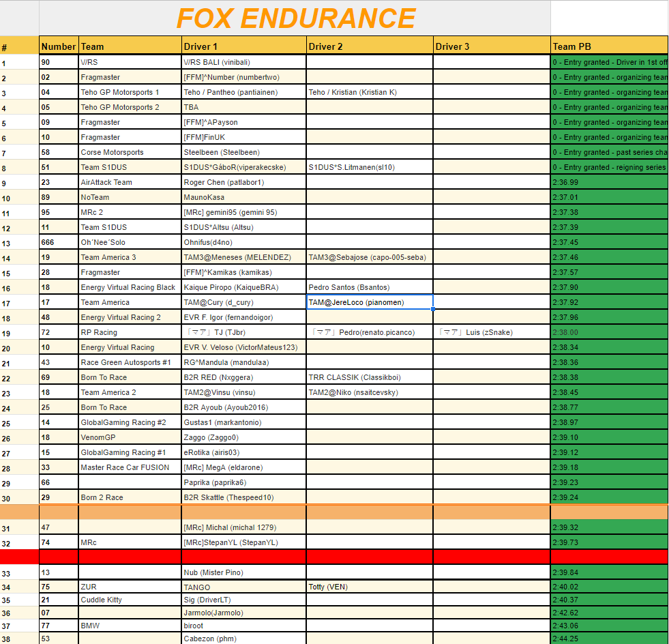This screenshot has height=644, width=669.
Task: Click the 2:38.00 team PB cell
Action: 610,332
